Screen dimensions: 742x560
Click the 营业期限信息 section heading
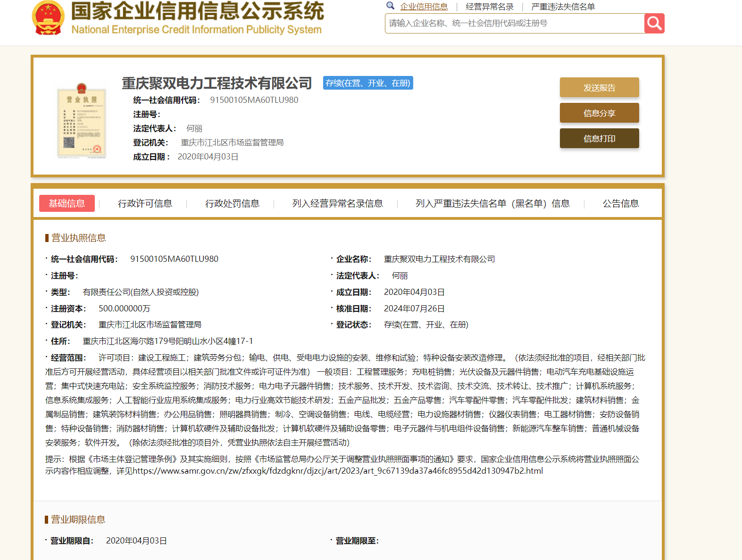pyautogui.click(x=78, y=519)
